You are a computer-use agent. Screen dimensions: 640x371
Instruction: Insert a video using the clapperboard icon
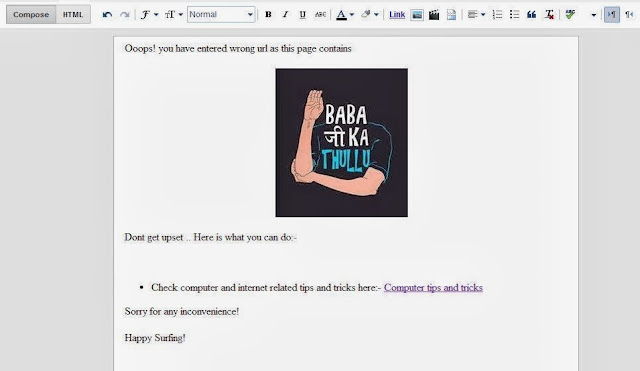434,15
